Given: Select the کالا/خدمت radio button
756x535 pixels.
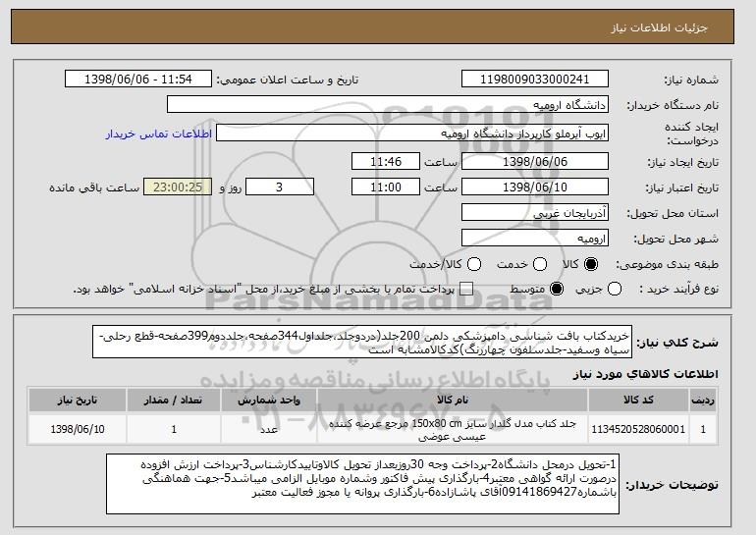Looking at the screenshot, I should click(474, 264).
